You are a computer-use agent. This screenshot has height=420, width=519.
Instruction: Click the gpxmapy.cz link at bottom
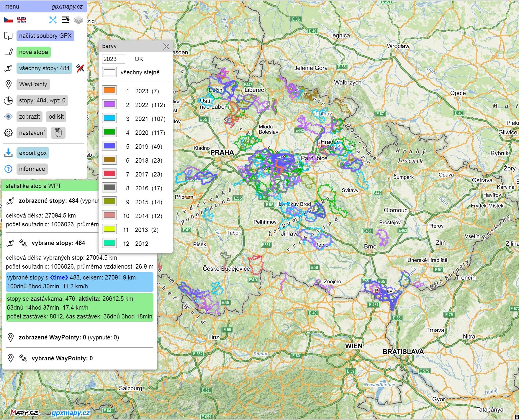point(71,413)
